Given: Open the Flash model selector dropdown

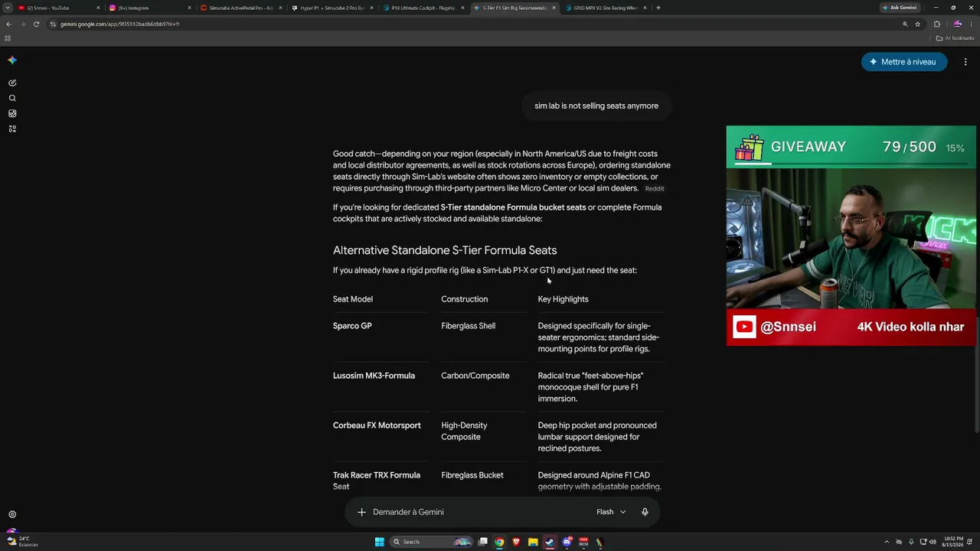Looking at the screenshot, I should (x=611, y=512).
